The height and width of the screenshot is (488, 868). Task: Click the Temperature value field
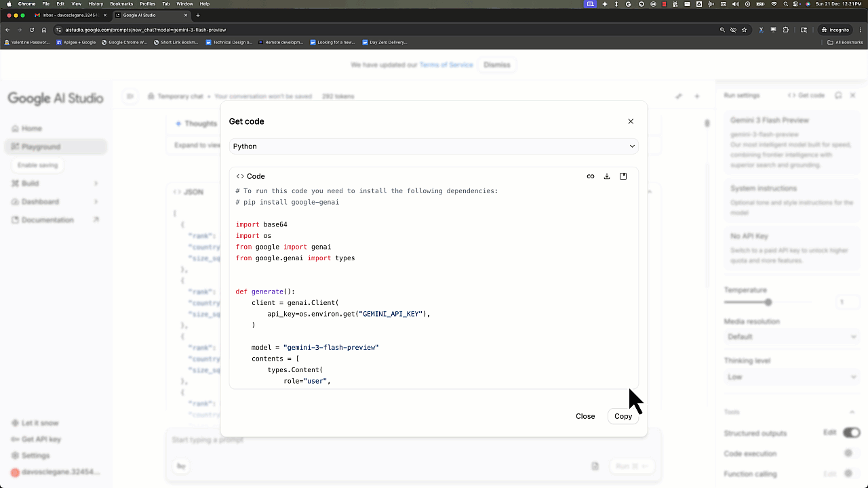[x=848, y=302]
